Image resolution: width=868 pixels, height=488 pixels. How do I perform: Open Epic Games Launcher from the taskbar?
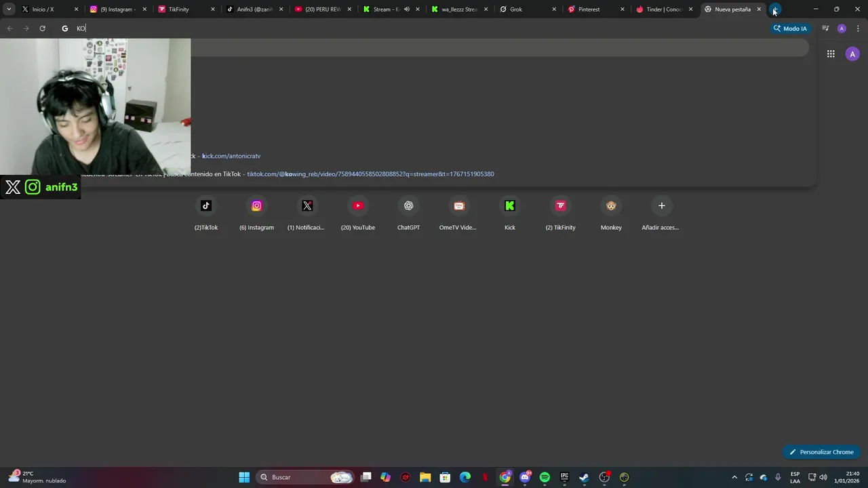564,477
